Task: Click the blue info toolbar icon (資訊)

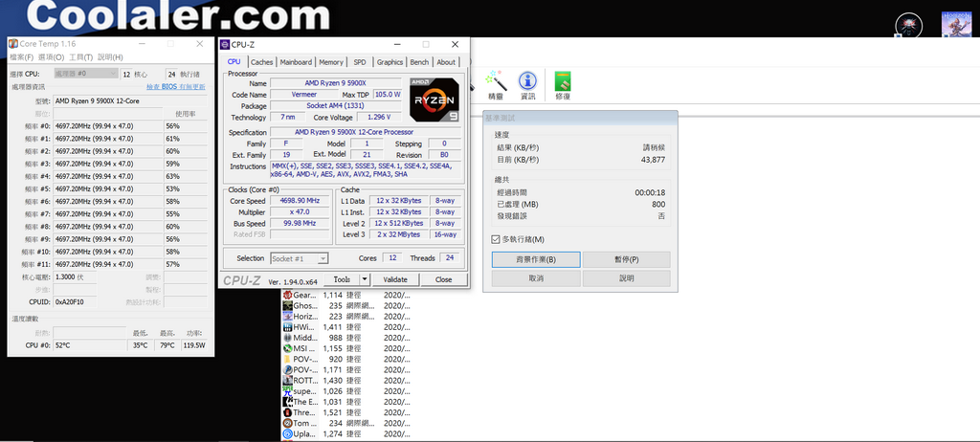Action: tap(528, 81)
